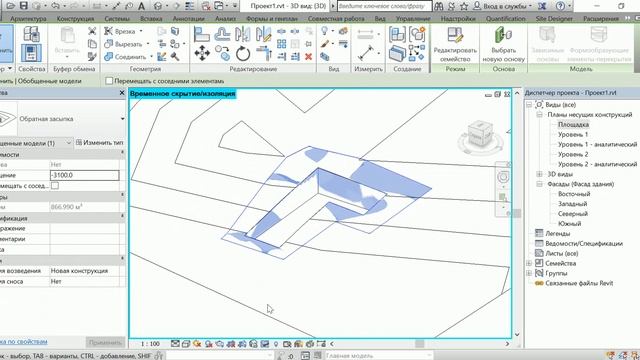Screen dimensions: 640x360
Task: Click the offset field showing -3100.0
Action: point(84,175)
